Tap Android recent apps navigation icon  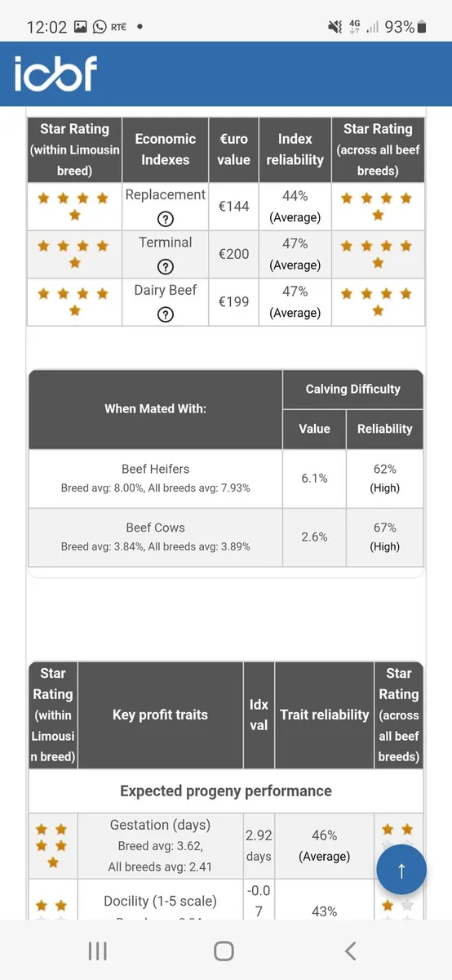click(97, 951)
